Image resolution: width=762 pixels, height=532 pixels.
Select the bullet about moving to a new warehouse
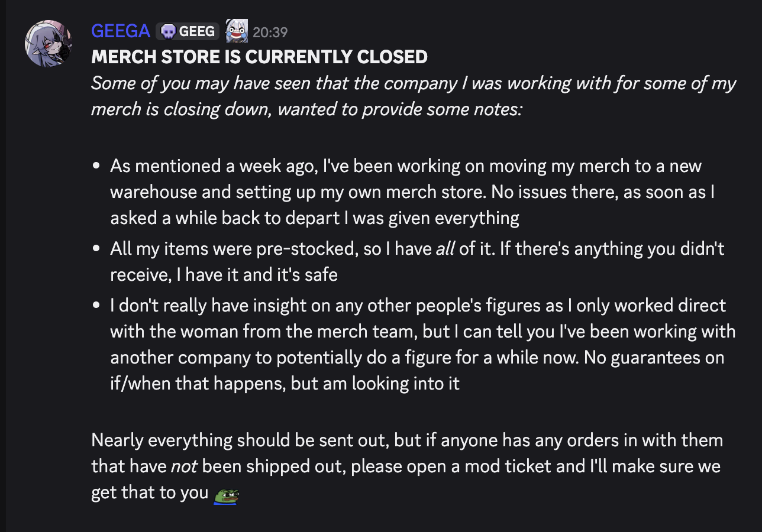[x=413, y=192]
